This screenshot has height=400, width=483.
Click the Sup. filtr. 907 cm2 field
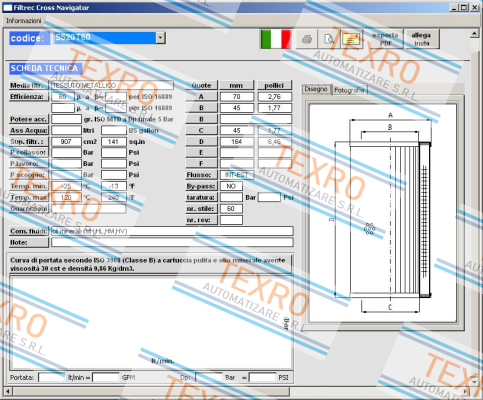[x=66, y=142]
